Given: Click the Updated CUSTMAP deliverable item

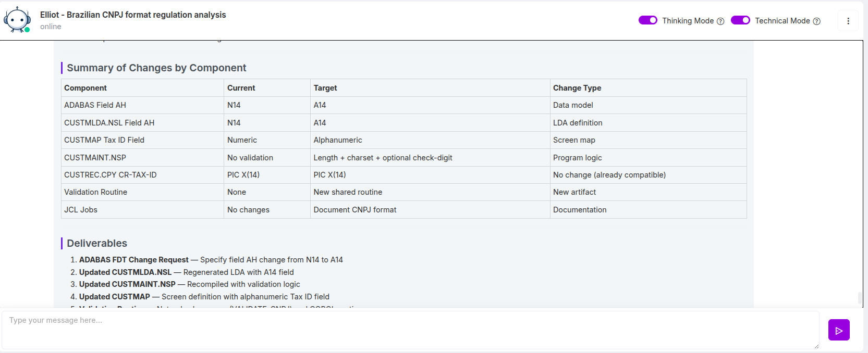Looking at the screenshot, I should (x=115, y=297).
